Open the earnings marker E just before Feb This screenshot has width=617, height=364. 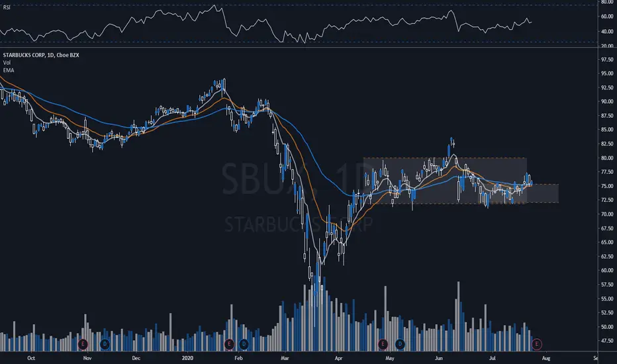tap(229, 344)
